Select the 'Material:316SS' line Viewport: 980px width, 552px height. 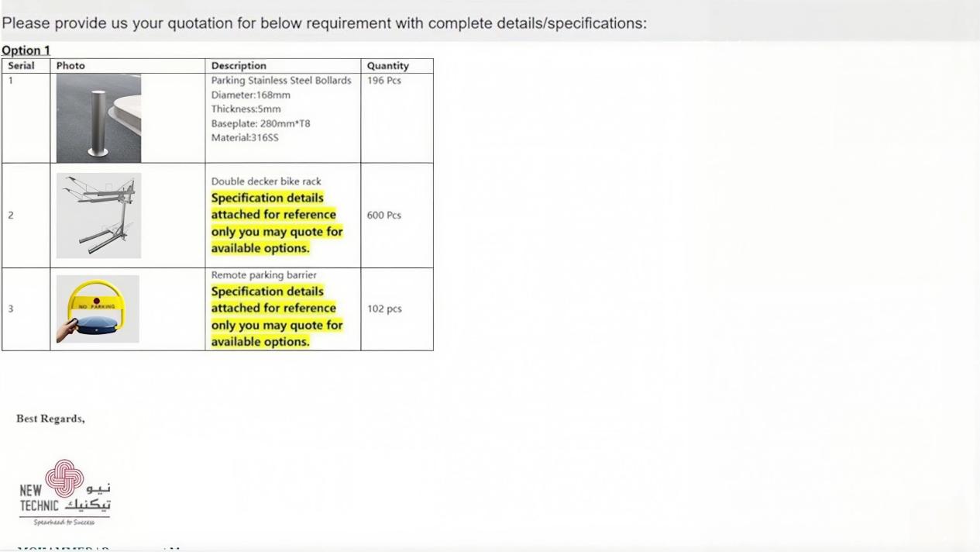(x=245, y=138)
